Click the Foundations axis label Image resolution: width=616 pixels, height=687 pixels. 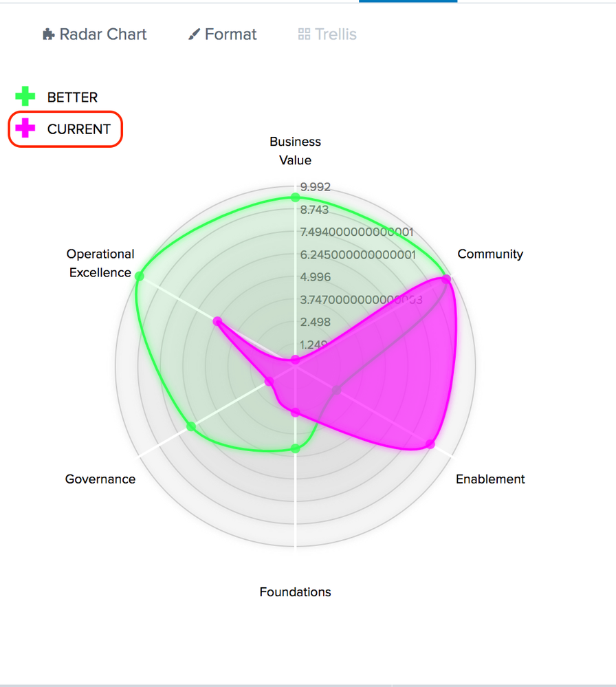click(295, 592)
